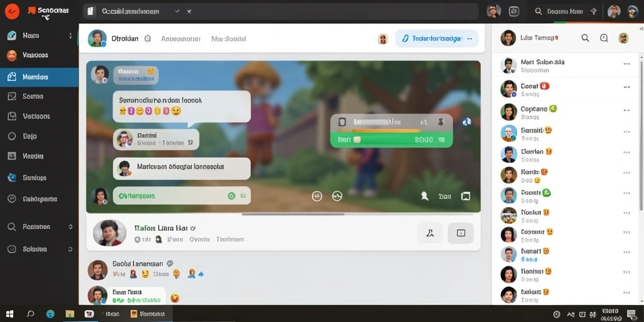The height and width of the screenshot is (322, 644).
Task: Open the three-dot menu beside the Home sidebar item
Action: [x=70, y=36]
